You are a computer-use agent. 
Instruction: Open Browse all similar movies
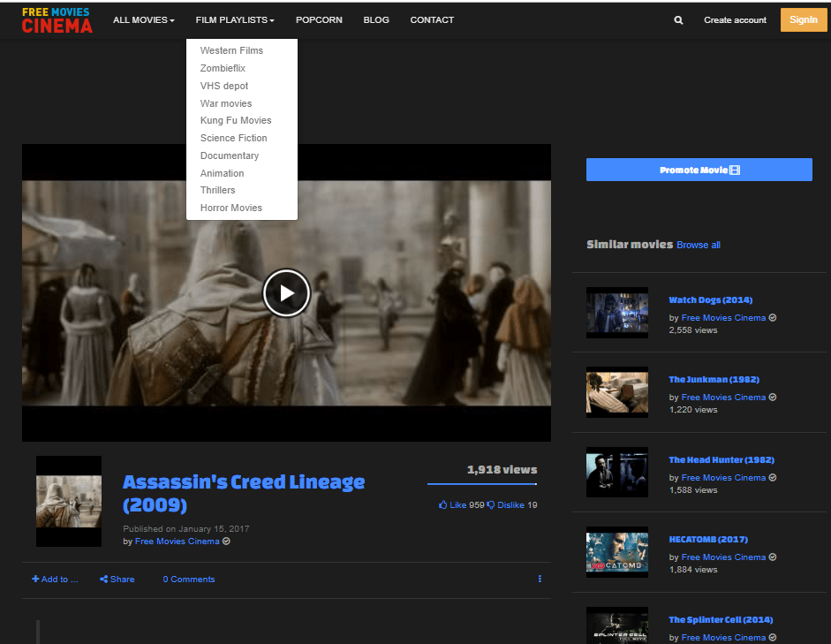(x=699, y=245)
